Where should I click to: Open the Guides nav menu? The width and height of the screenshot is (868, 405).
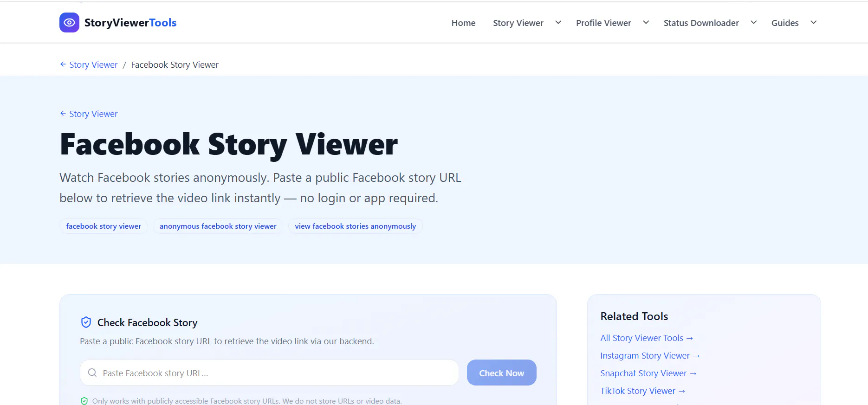point(785,23)
